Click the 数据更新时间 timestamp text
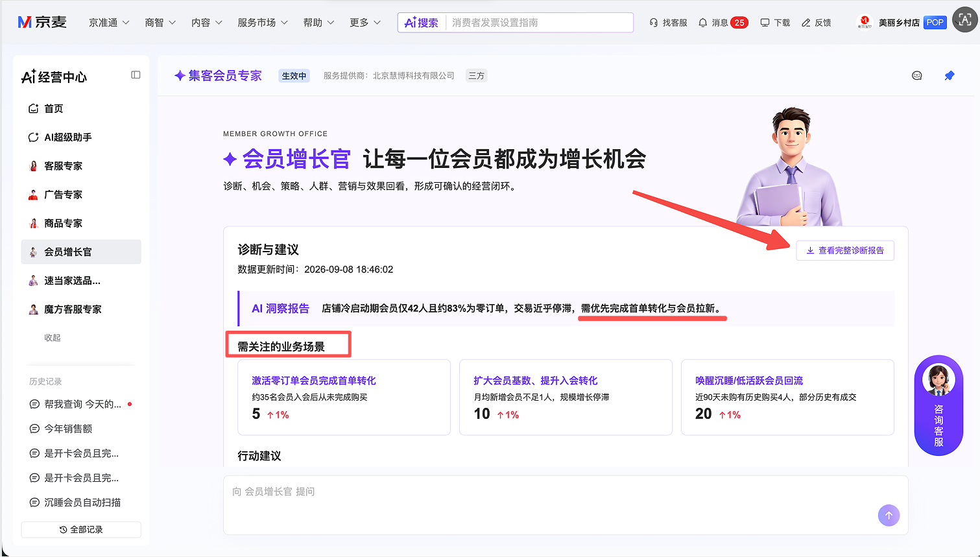The height and width of the screenshot is (557, 980). [x=315, y=270]
